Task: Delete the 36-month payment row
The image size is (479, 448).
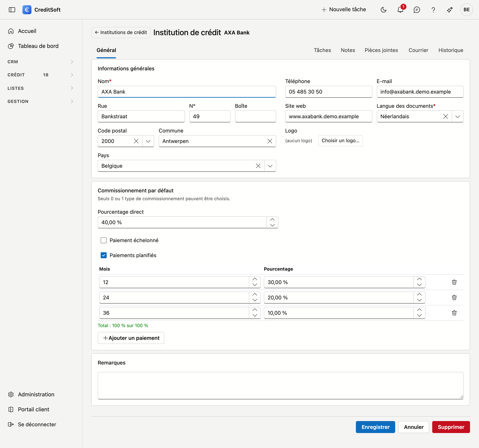Action: tap(454, 313)
